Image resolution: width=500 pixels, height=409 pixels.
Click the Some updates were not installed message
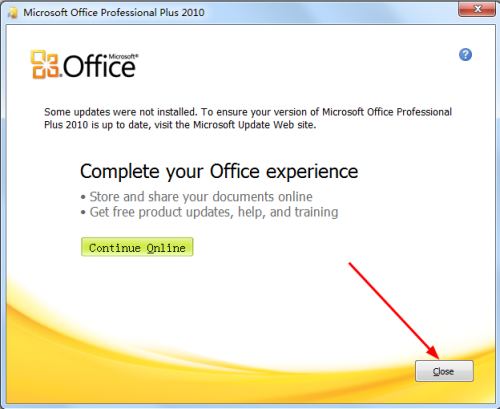248,118
